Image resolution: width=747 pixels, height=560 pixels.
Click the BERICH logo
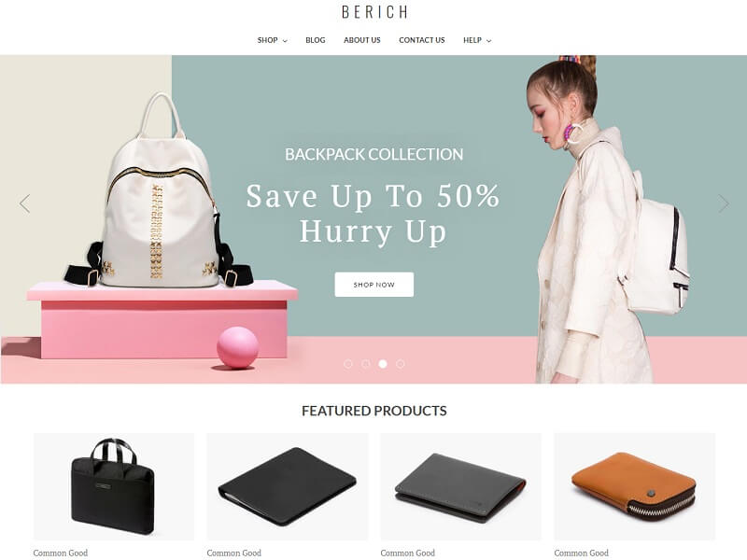374,12
